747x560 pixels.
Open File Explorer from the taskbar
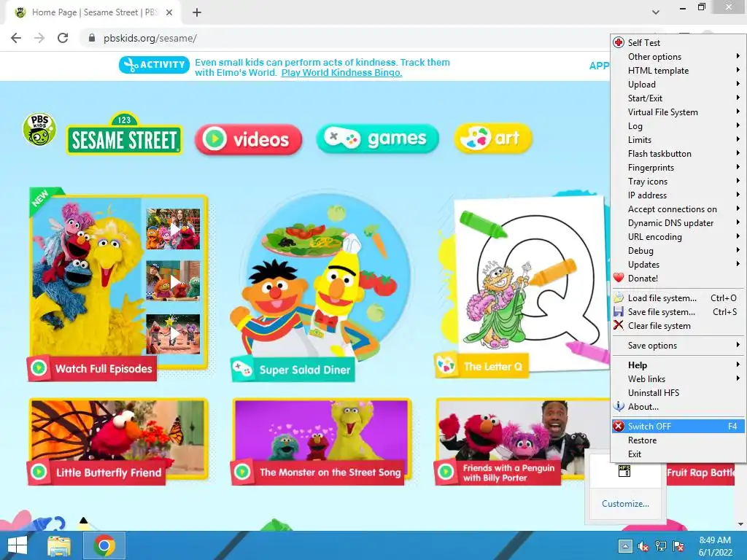(x=59, y=545)
